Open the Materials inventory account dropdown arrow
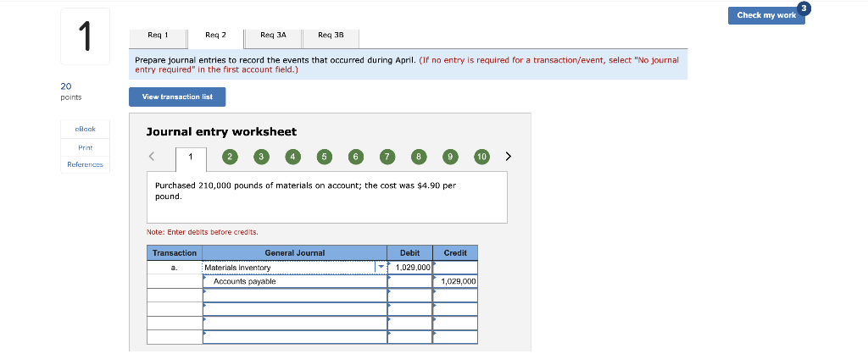Viewport: 868px width, 354px height. tap(381, 268)
